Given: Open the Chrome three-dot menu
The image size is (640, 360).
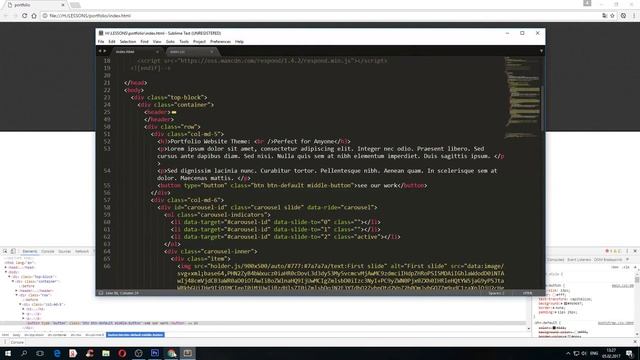Looking at the screenshot, I should click(x=634, y=16).
